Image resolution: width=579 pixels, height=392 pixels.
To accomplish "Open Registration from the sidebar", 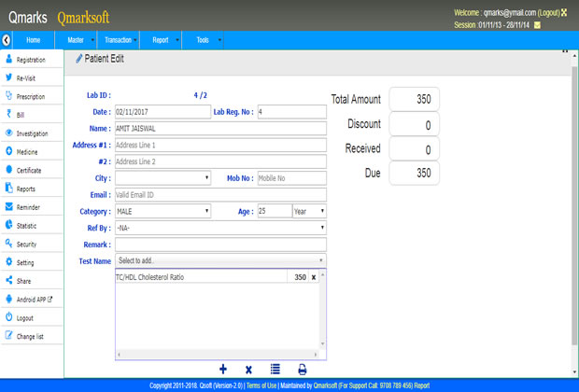I will (31, 60).
